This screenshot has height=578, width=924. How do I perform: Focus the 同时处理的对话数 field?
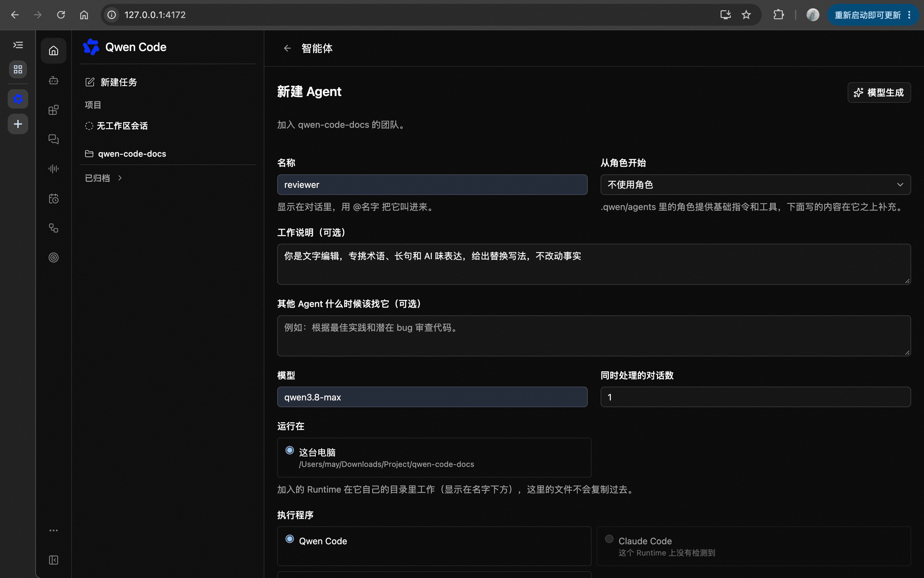[x=755, y=397]
